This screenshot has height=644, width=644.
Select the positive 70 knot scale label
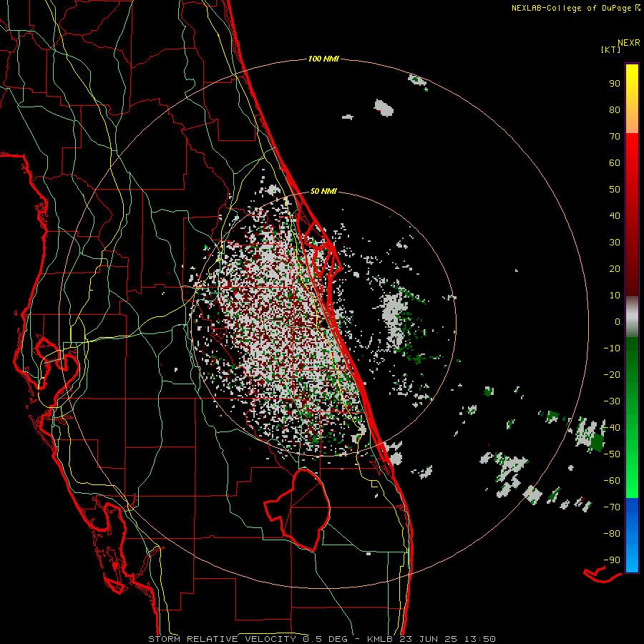pyautogui.click(x=615, y=137)
